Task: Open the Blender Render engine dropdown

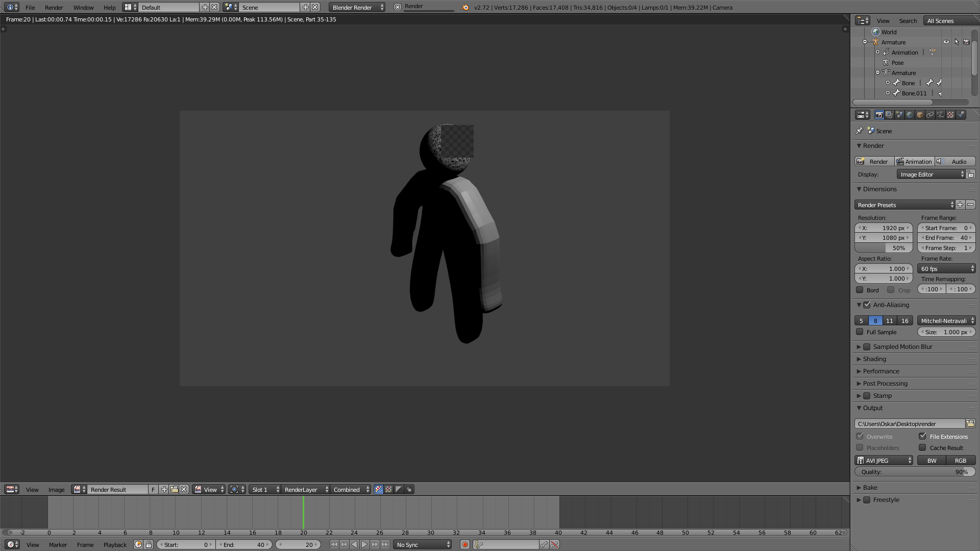Action: coord(357,8)
